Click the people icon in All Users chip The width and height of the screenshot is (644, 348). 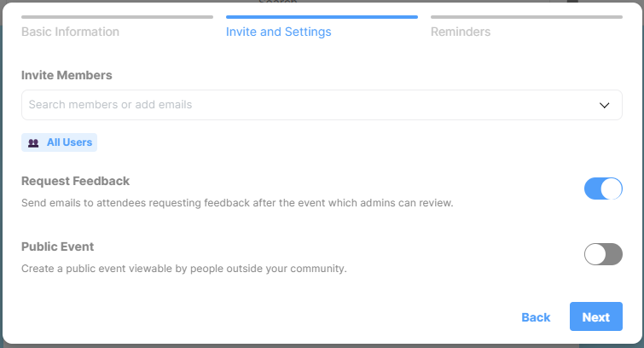pos(33,143)
